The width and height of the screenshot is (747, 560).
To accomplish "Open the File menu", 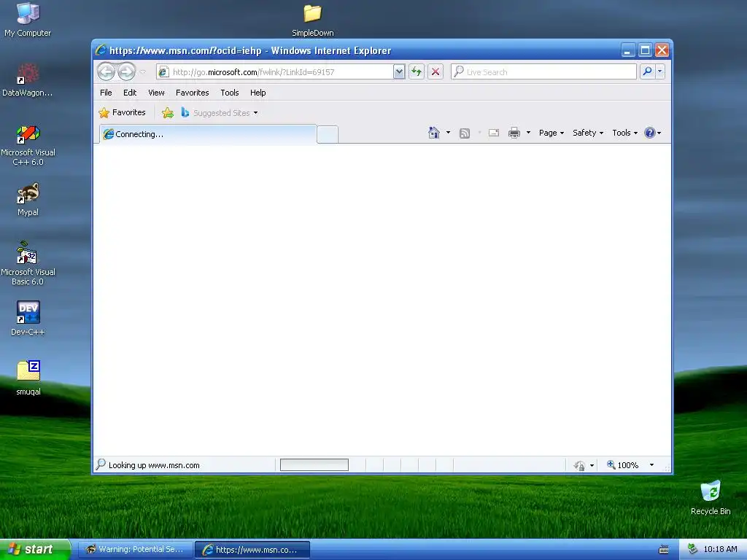I will pos(106,93).
